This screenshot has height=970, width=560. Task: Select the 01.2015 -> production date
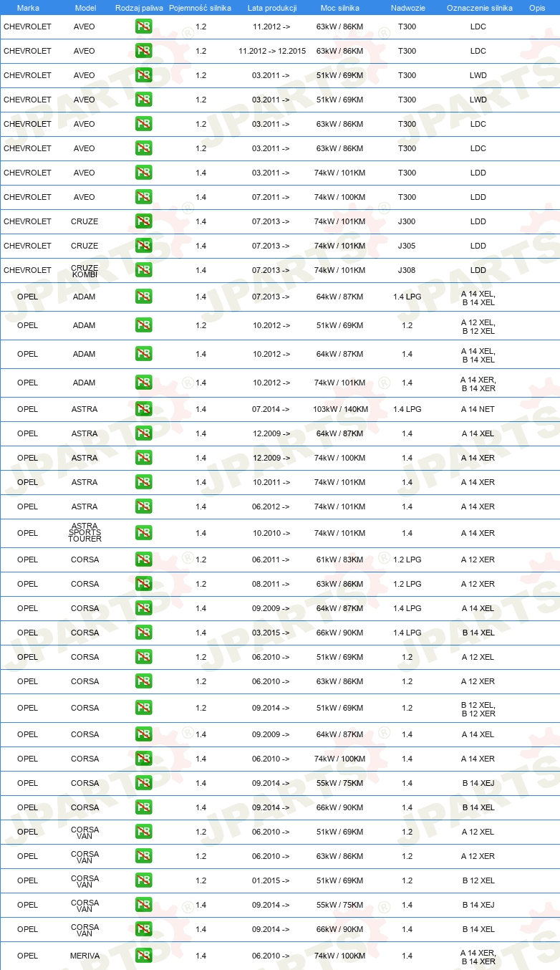tap(271, 880)
